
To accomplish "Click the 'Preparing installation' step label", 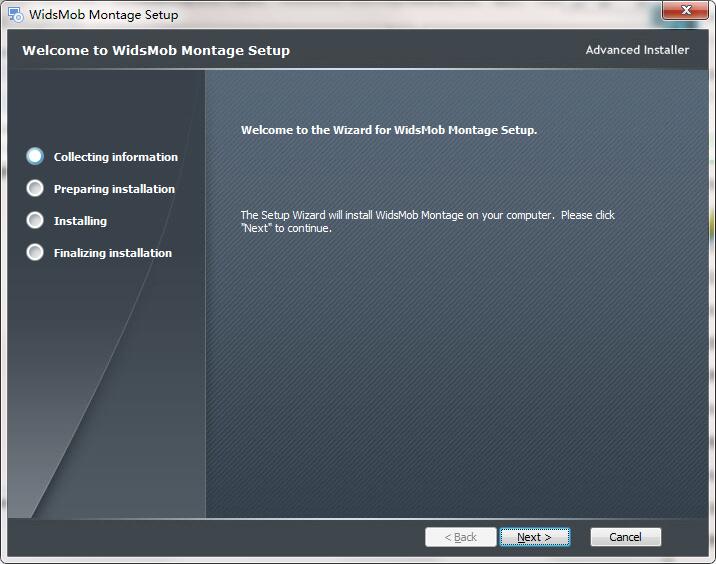I will [x=114, y=189].
